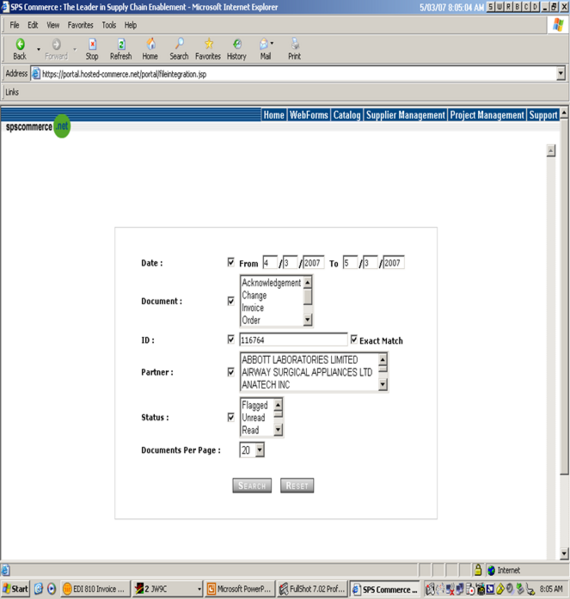Image resolution: width=570 pixels, height=599 pixels.
Task: Click the spscommerce.net logo
Action: click(37, 126)
